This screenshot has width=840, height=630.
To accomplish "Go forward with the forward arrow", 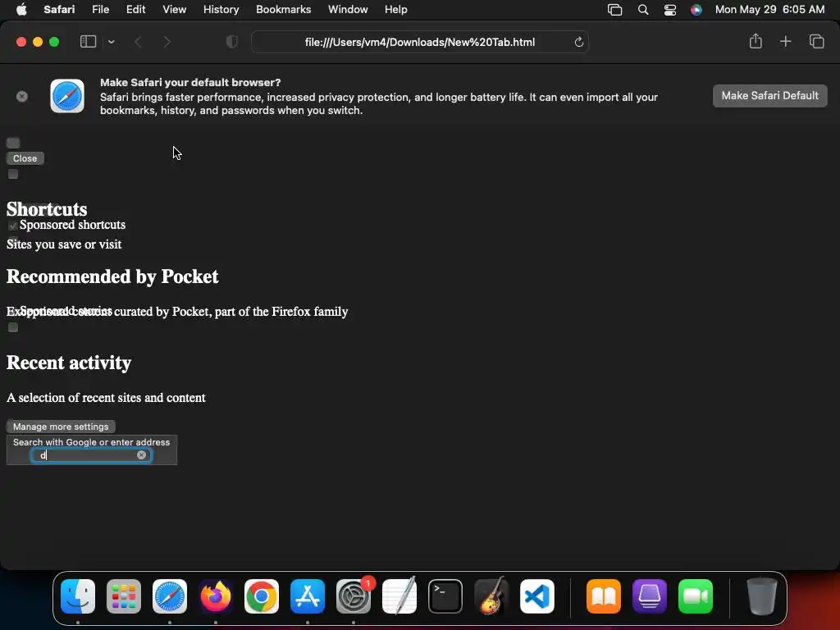I will (167, 42).
